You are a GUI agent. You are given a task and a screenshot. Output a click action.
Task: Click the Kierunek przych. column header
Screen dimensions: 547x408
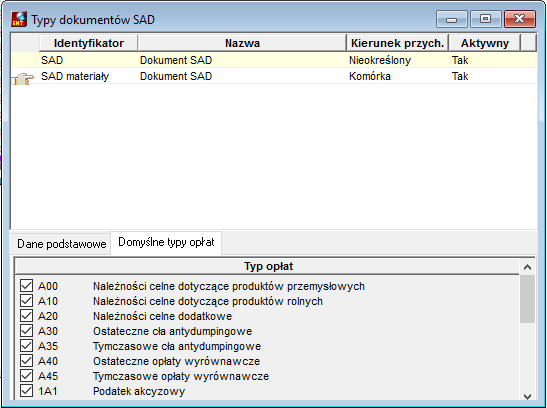(397, 43)
